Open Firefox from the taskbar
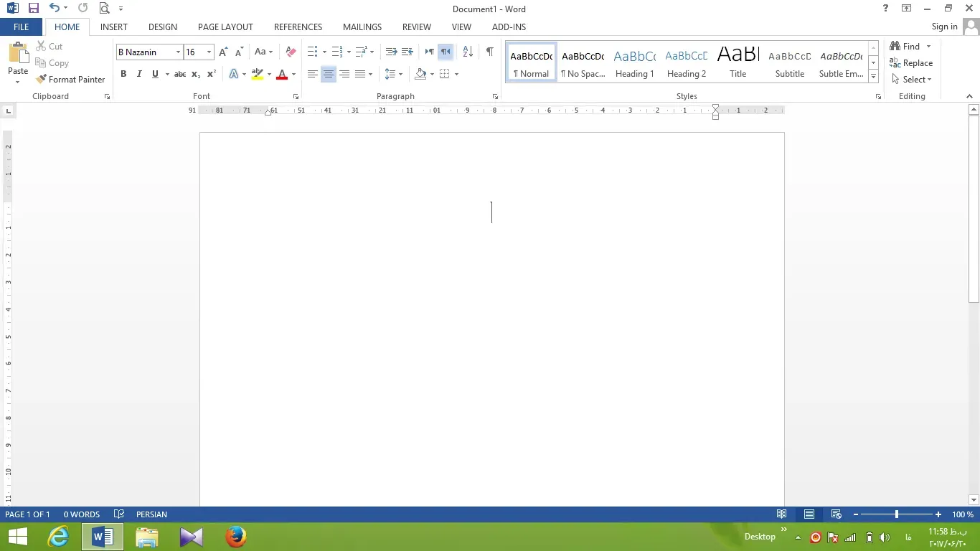 (x=235, y=537)
